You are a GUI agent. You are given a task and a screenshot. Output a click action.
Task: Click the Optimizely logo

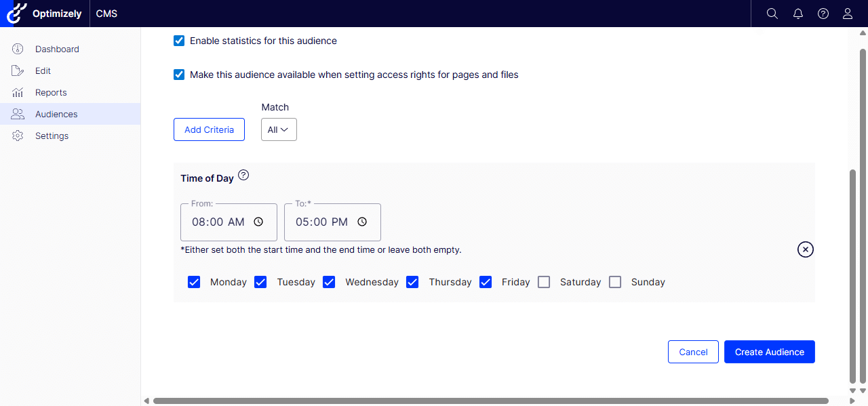[16, 13]
